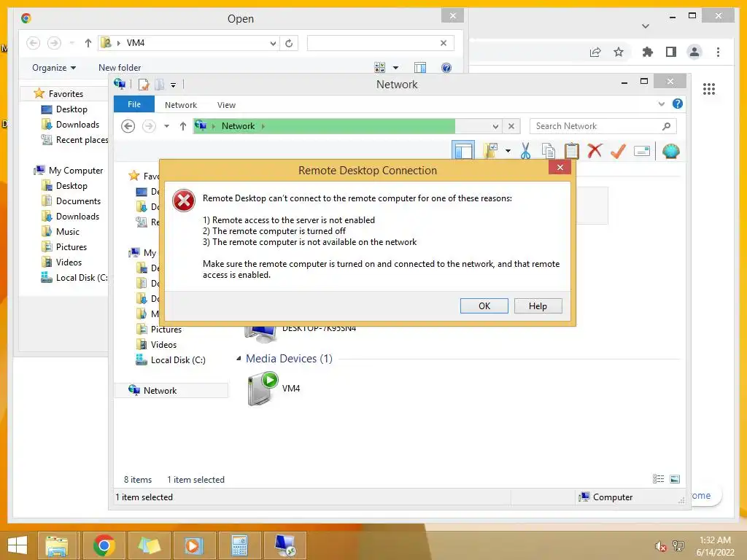Screen dimensions: 747x560
Task: Select Videos in the Network window sidebar
Action: pyautogui.click(x=158, y=345)
